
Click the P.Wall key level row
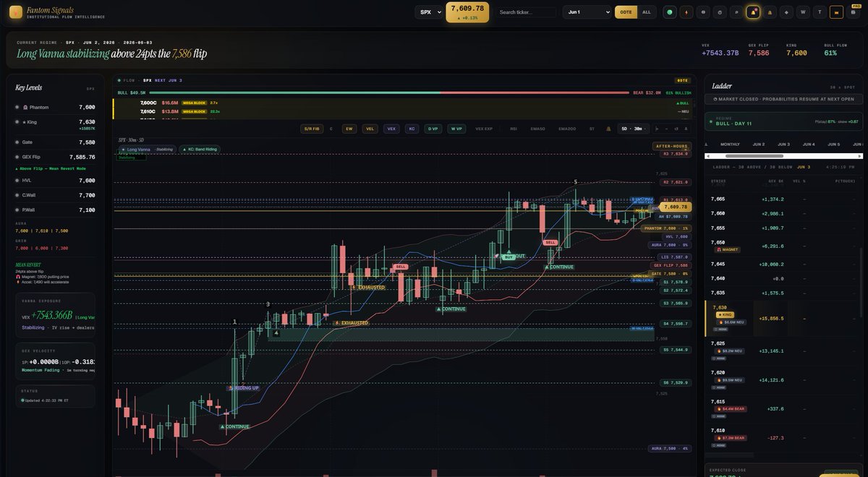pyautogui.click(x=55, y=210)
